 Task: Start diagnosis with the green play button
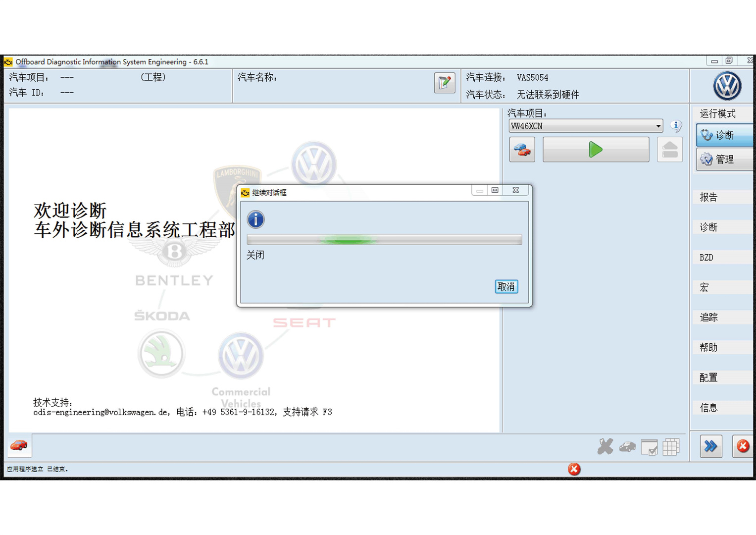(x=596, y=150)
